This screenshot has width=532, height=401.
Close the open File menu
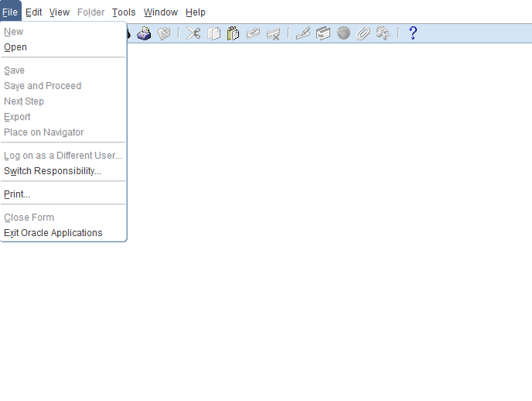(10, 12)
